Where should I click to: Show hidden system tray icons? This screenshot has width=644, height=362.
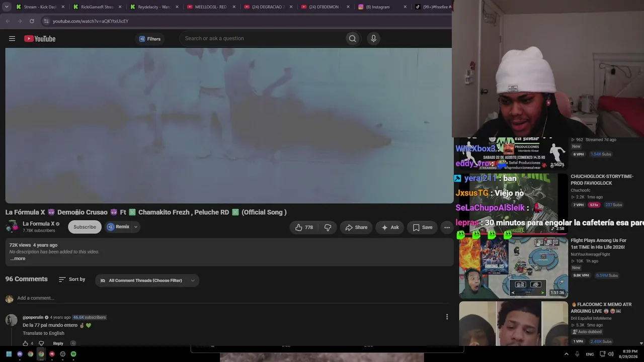567,354
